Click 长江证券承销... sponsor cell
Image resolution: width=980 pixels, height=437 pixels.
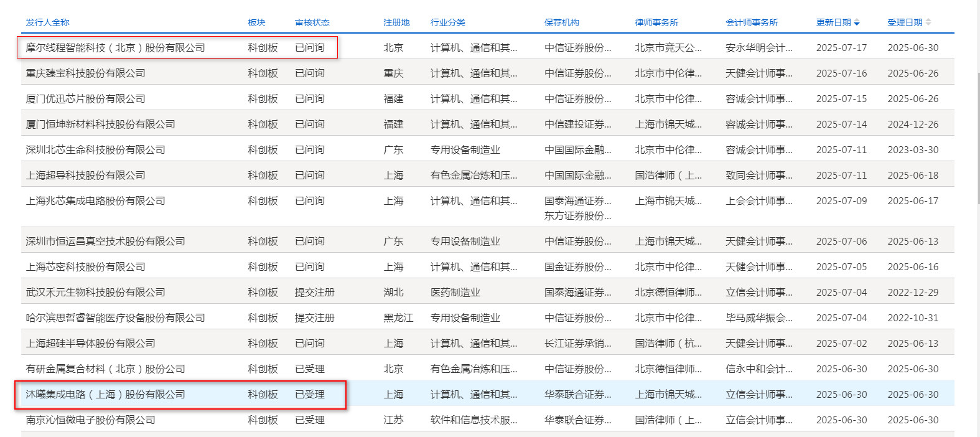(578, 344)
